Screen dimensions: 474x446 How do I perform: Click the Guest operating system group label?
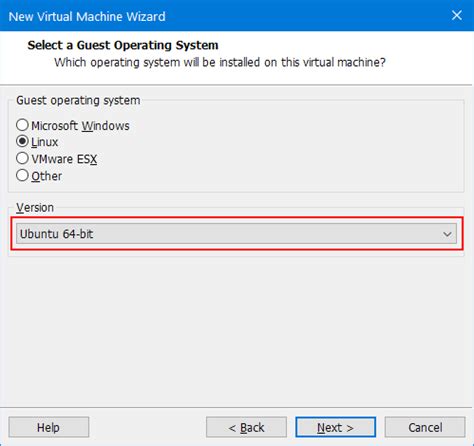(x=78, y=100)
